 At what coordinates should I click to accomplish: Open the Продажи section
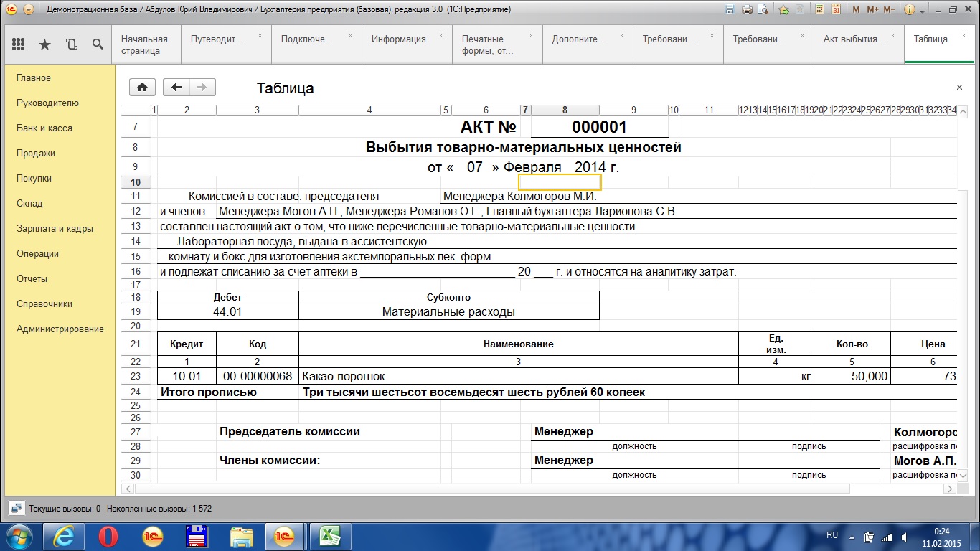[36, 153]
